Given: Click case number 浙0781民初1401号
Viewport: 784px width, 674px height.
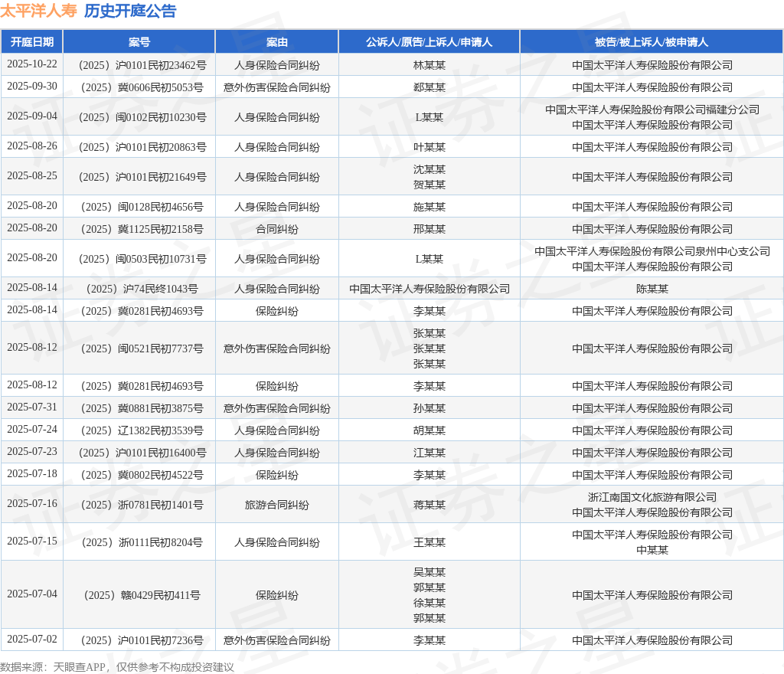Looking at the screenshot, I should [x=142, y=505].
